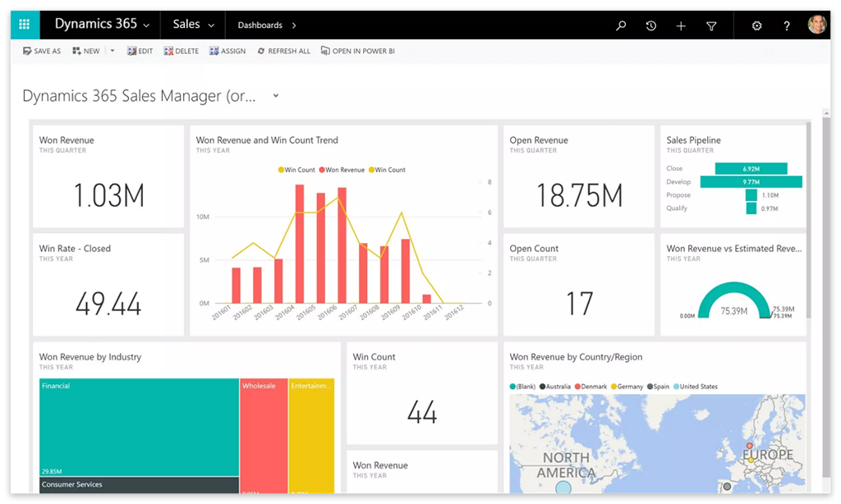Click the Australia map legend item
The height and width of the screenshot is (504, 841).
[555, 387]
